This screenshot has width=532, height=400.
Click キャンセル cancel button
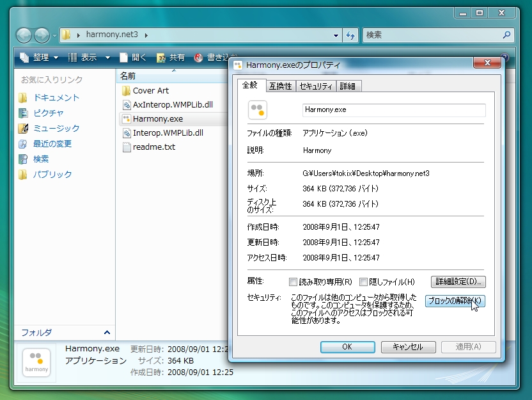click(x=408, y=347)
